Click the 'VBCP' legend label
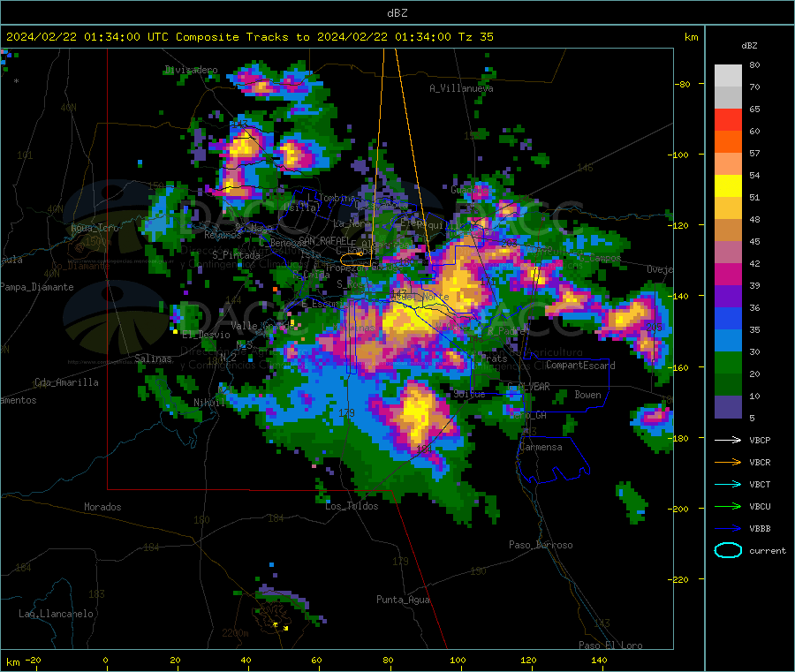 760,440
